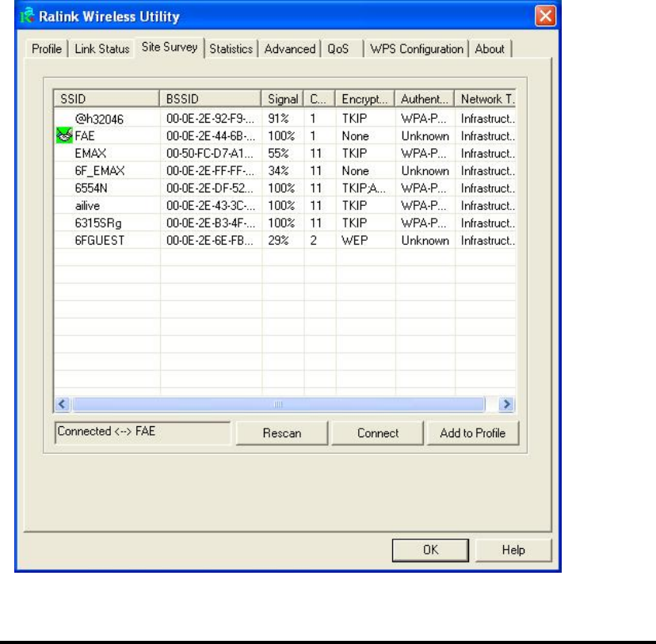
Task: Click the 55% signal value
Action: [x=278, y=154]
